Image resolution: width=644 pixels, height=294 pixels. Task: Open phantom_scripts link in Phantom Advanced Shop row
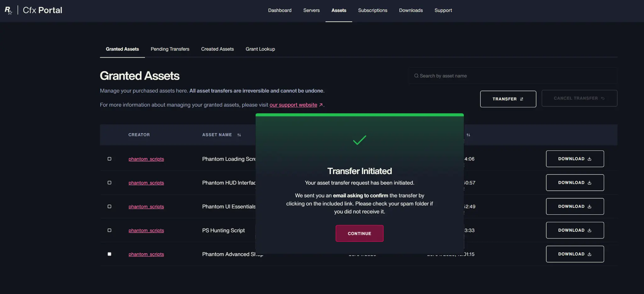[146, 254]
